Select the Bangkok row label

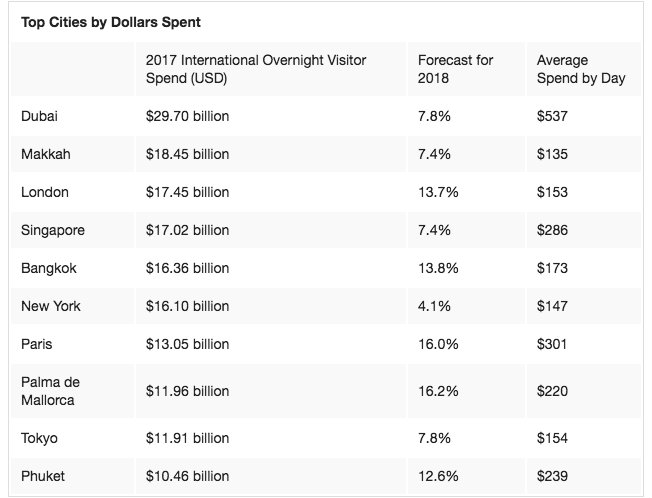pyautogui.click(x=49, y=268)
